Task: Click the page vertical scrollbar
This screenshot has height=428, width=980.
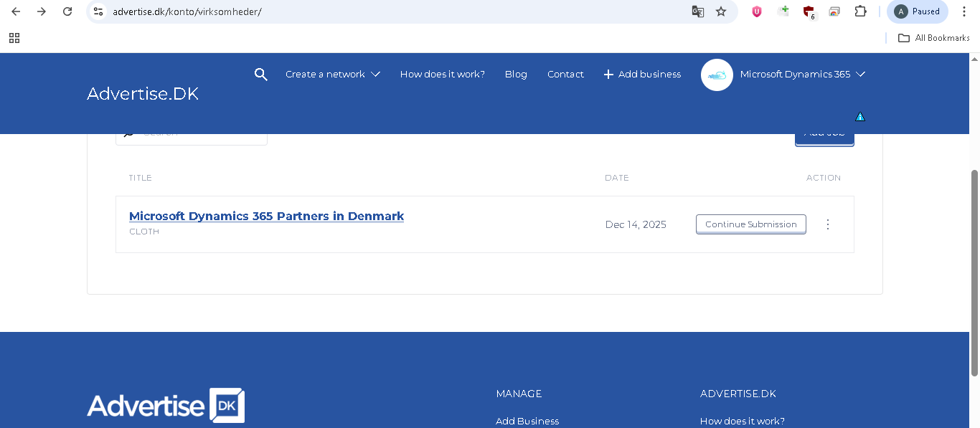Action: pos(974,272)
